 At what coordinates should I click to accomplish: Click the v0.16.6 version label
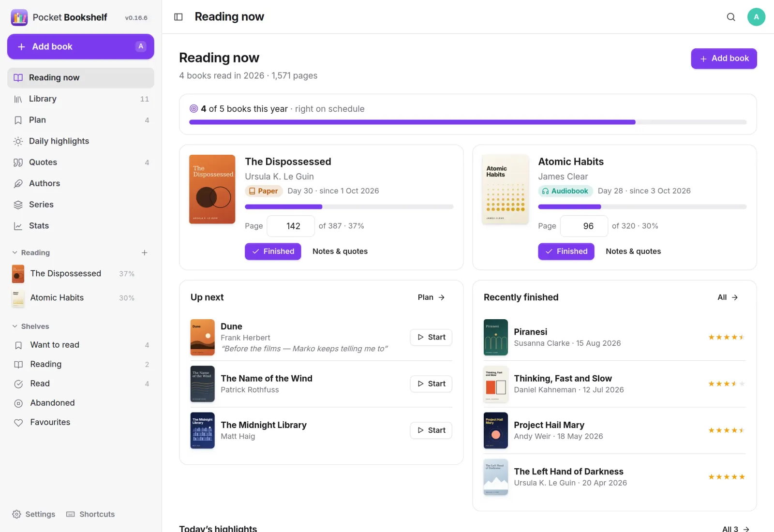pos(136,18)
